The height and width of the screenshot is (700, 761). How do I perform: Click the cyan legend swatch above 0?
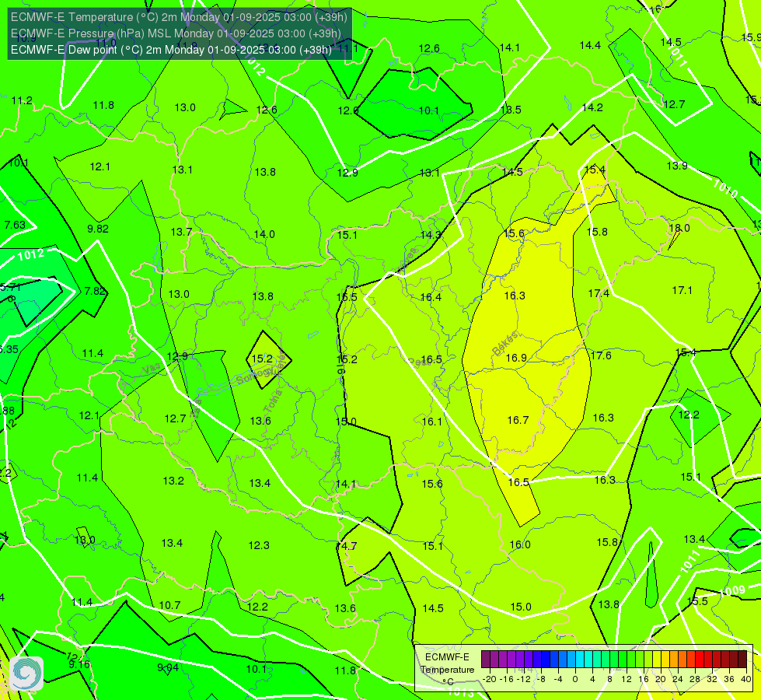[579, 660]
